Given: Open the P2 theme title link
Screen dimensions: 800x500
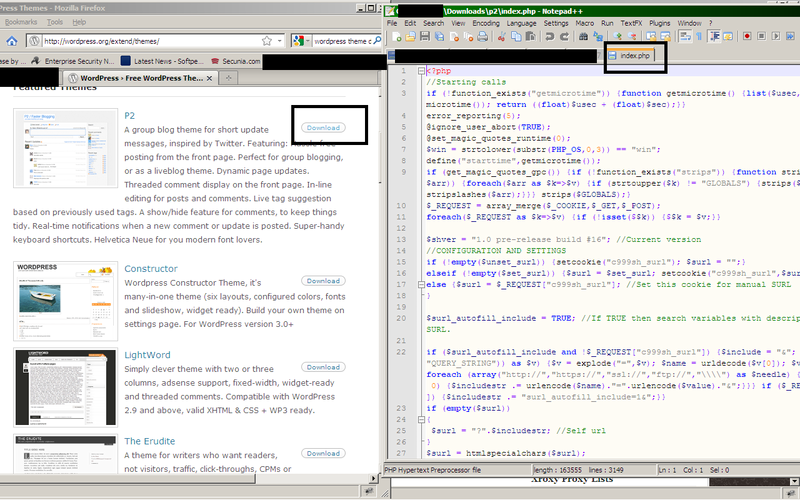Looking at the screenshot, I should point(130,116).
